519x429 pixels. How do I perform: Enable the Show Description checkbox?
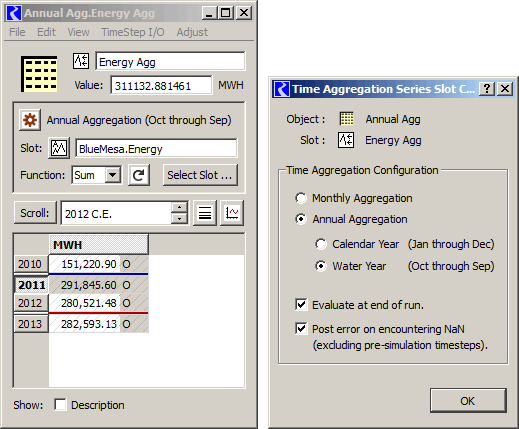point(60,405)
